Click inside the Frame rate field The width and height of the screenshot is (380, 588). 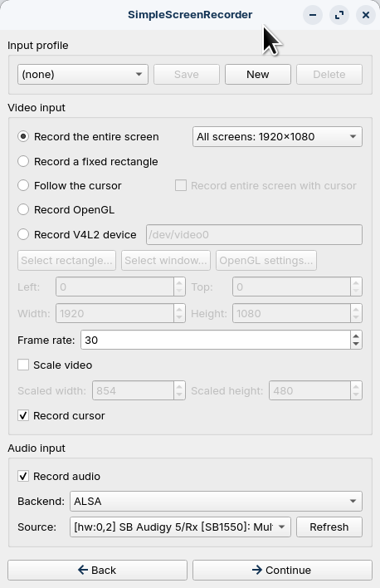(x=216, y=340)
